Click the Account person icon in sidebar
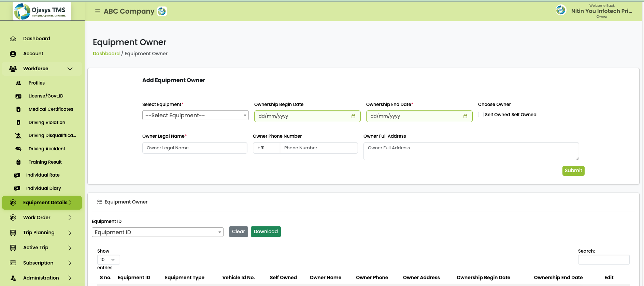644x286 pixels. coord(13,54)
